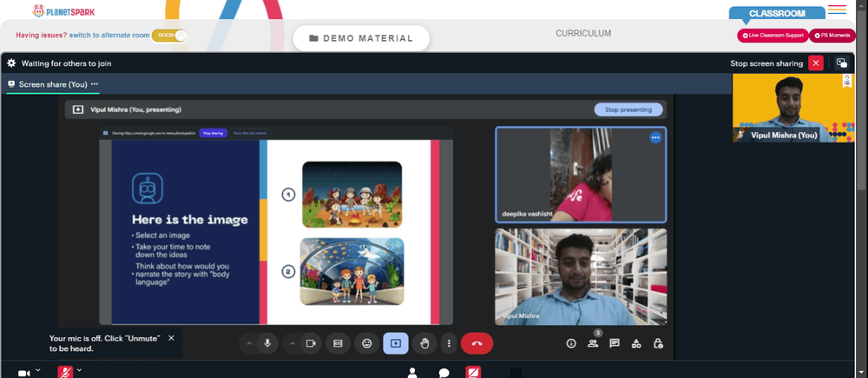Expand audio options arrow beside the microphone

tap(249, 343)
